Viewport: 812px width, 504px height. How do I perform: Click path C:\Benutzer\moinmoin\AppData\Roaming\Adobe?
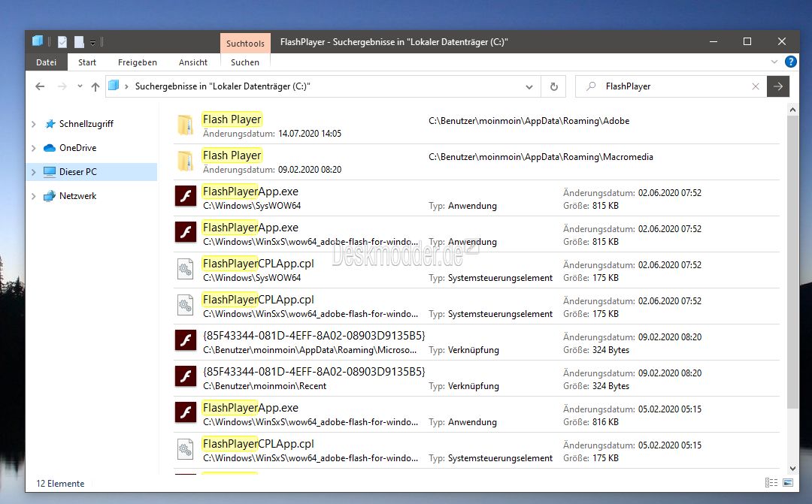pyautogui.click(x=529, y=121)
